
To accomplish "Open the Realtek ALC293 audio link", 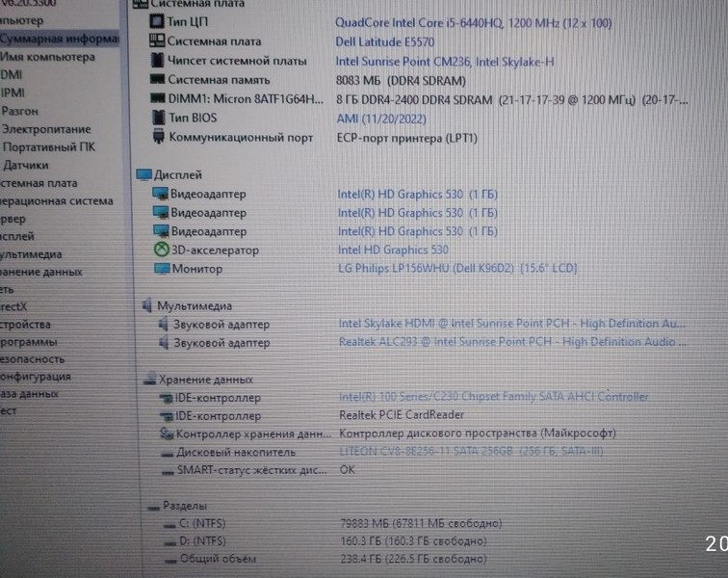I will [x=512, y=342].
